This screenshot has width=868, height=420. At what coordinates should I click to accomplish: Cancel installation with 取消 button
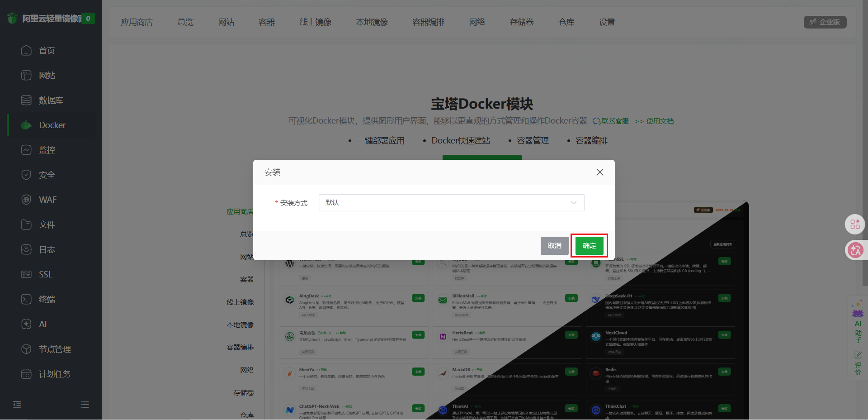click(x=555, y=246)
